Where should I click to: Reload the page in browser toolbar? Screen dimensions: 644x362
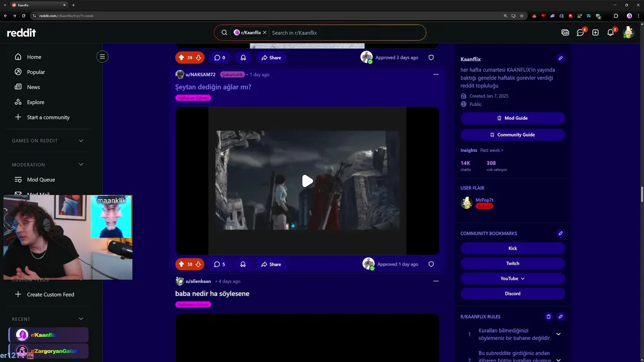pos(24,16)
